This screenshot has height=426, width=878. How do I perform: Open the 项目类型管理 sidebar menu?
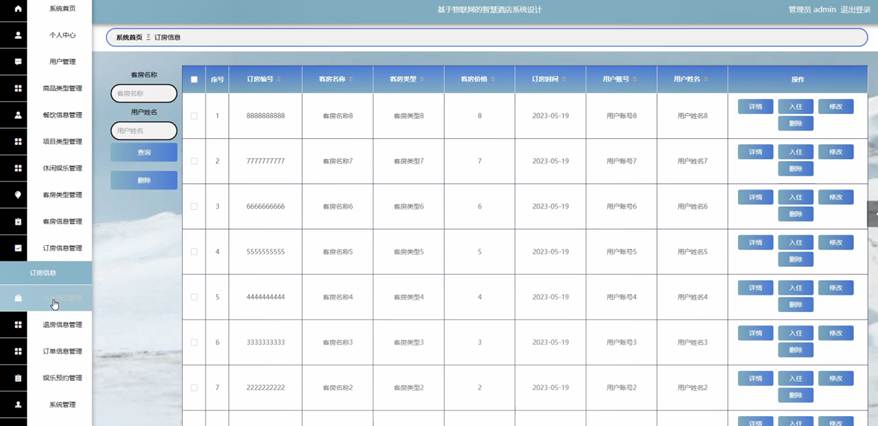pyautogui.click(x=46, y=142)
